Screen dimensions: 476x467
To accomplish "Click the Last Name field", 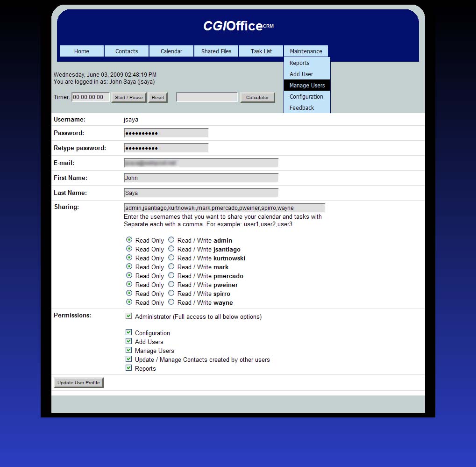I will coord(201,193).
